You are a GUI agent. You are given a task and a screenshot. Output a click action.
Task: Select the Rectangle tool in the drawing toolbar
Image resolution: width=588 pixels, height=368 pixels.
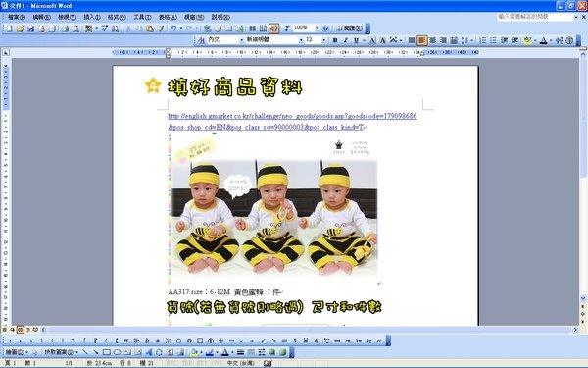pos(107,352)
